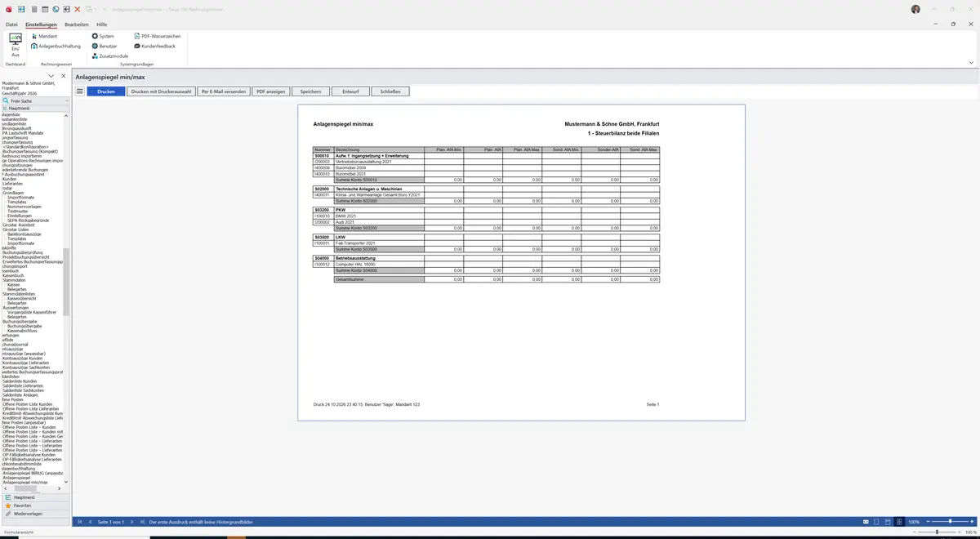Click the calculator icon in title toolbar
Screen dimensions: 980x539
click(x=33, y=9)
